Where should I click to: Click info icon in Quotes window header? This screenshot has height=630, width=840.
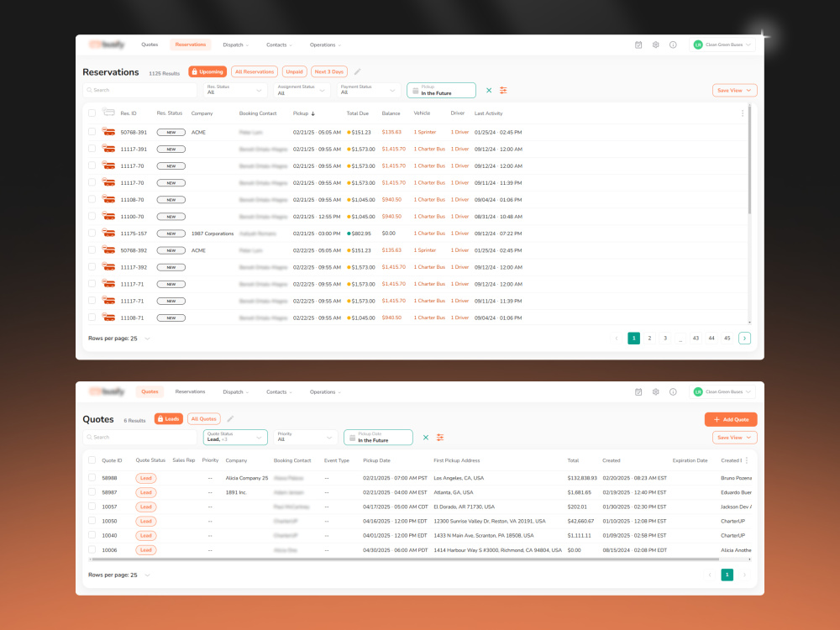(x=673, y=392)
